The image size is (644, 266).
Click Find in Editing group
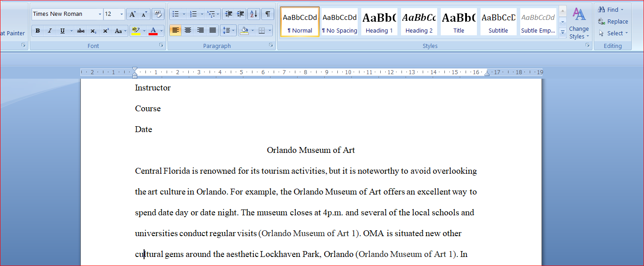coord(611,9)
